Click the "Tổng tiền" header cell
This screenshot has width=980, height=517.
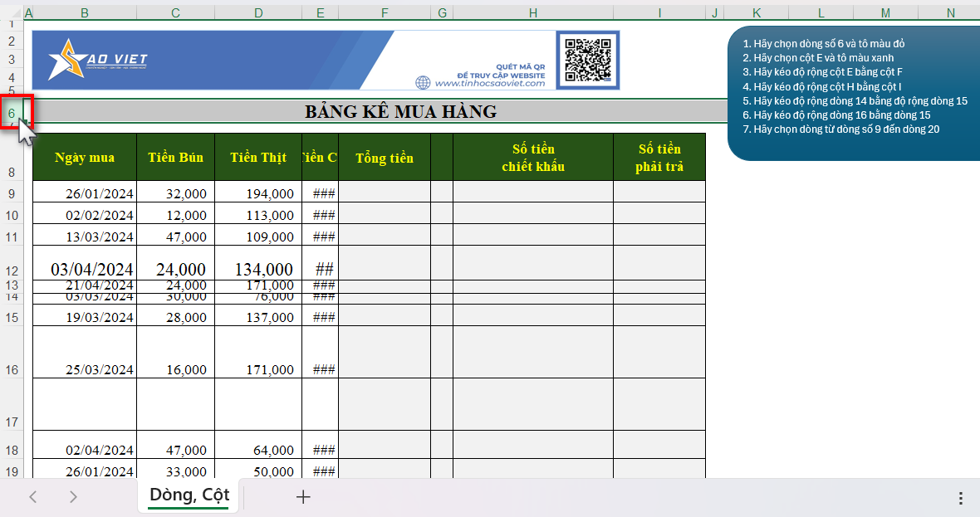click(384, 158)
